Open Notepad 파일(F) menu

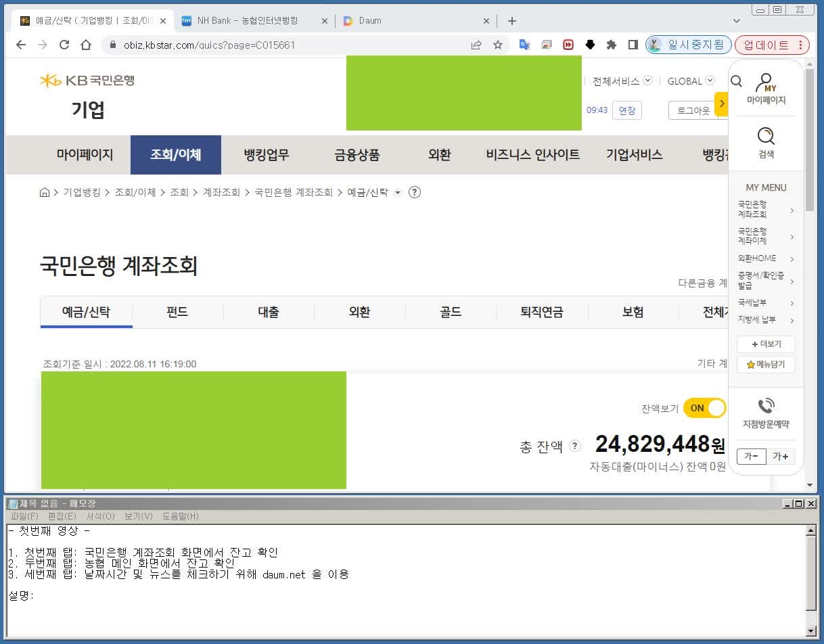[24, 516]
